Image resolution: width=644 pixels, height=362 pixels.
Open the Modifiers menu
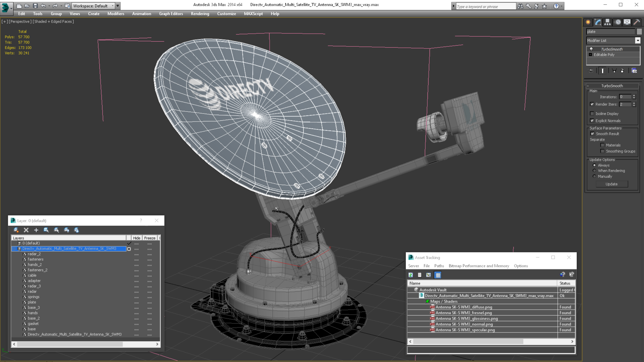click(x=116, y=14)
